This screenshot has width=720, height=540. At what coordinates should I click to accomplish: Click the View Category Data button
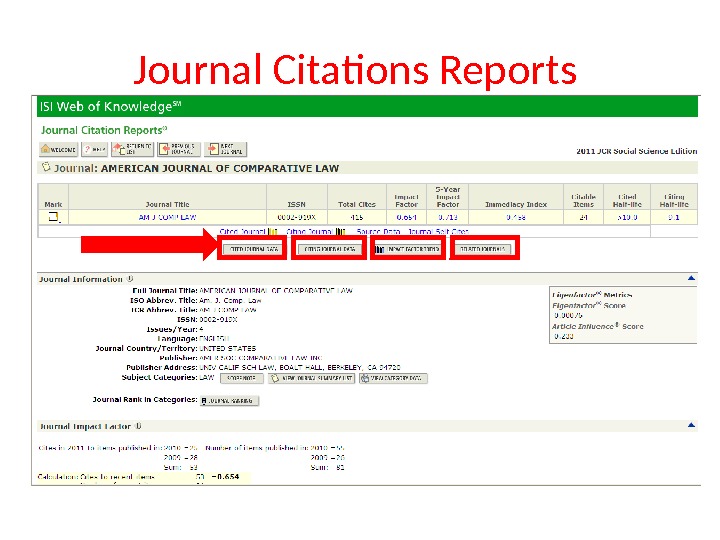pos(393,378)
